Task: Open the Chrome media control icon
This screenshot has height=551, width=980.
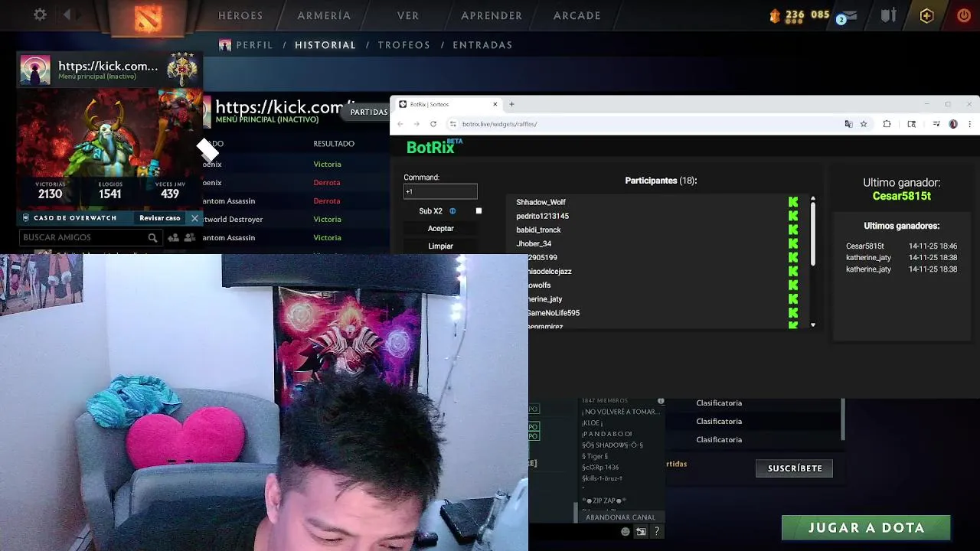Action: pyautogui.click(x=936, y=124)
